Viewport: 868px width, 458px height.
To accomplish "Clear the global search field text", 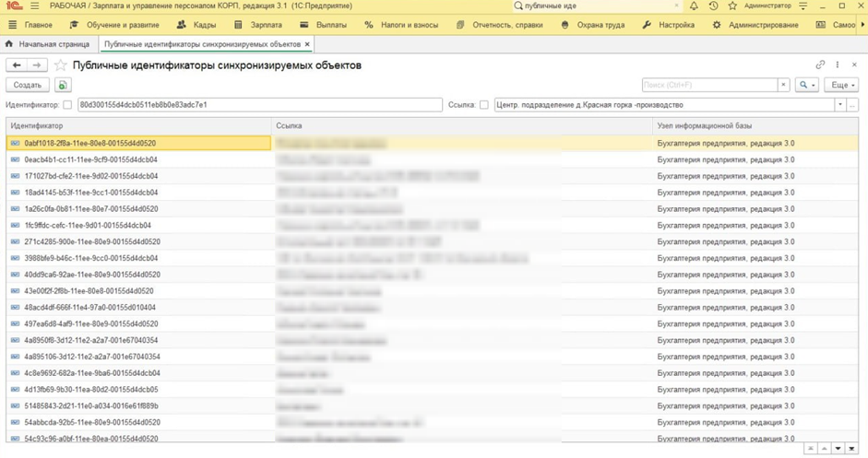I will pos(676,6).
